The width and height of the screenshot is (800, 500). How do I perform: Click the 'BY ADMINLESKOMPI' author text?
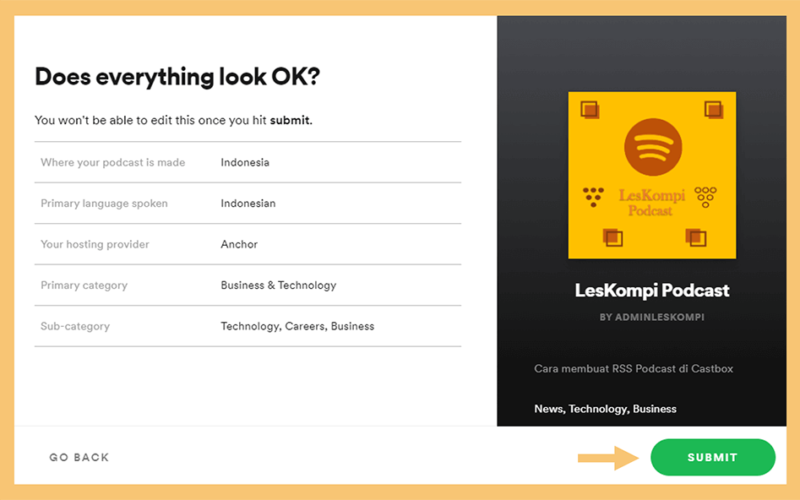pyautogui.click(x=652, y=317)
